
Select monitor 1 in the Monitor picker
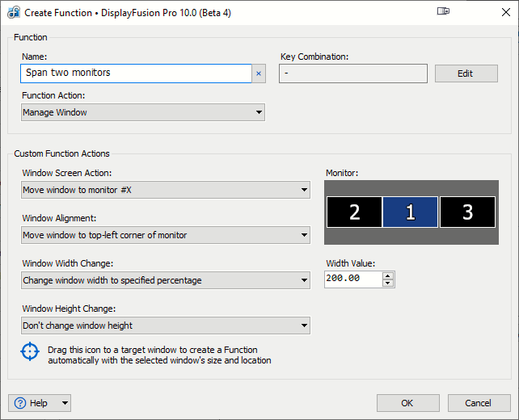(x=411, y=212)
